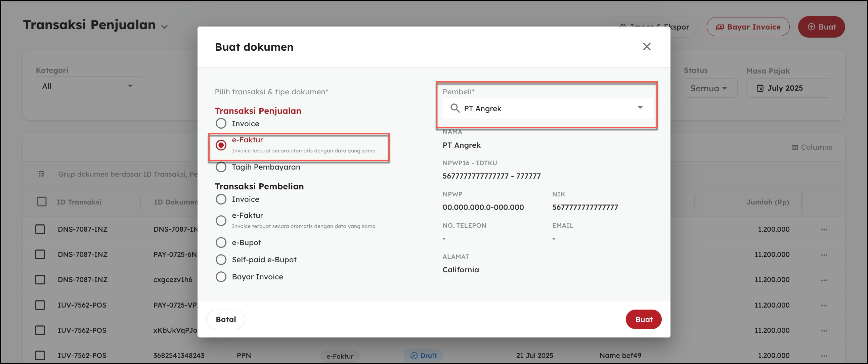This screenshot has height=364, width=868.
Task: Click the search icon in Pembeli field
Action: click(x=455, y=108)
